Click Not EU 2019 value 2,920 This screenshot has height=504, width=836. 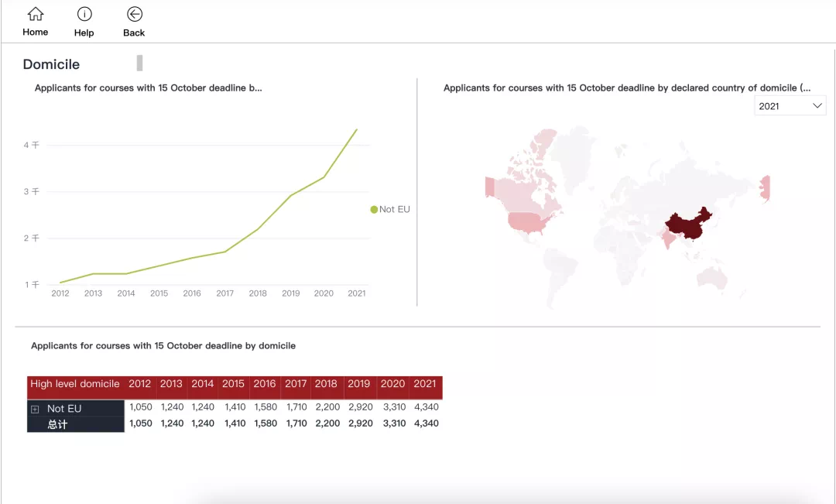pyautogui.click(x=361, y=407)
